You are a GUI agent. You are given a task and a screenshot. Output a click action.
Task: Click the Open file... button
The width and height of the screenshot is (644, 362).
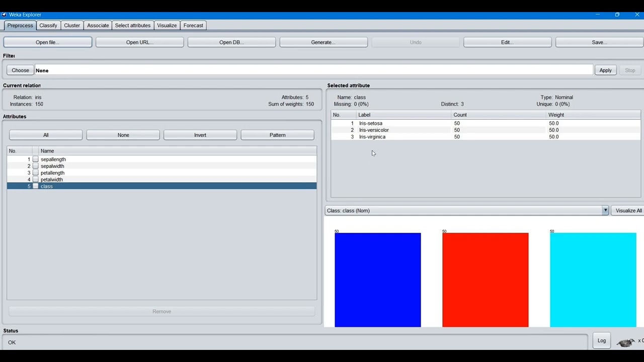[x=47, y=42]
